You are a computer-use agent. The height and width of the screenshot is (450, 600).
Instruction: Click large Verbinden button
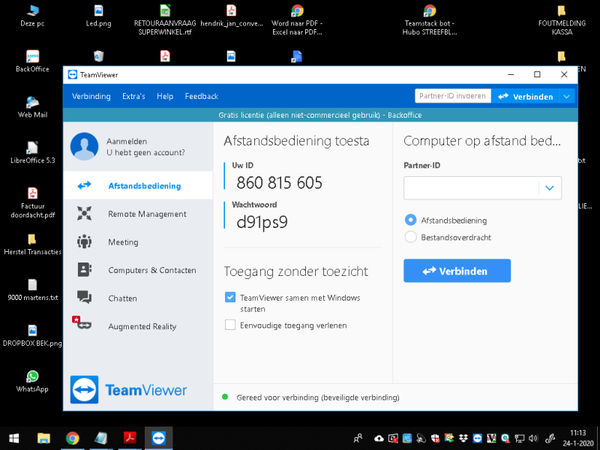pos(457,271)
